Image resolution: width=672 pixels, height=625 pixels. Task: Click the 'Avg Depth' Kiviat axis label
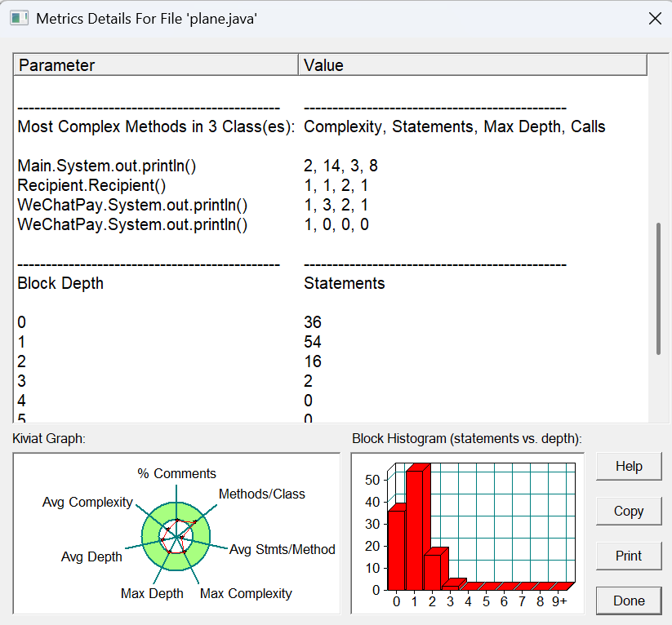click(91, 557)
